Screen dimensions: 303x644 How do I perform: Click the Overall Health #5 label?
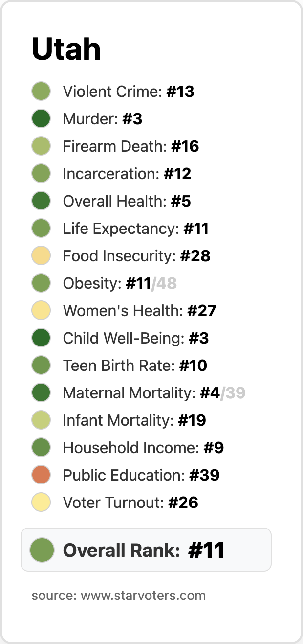tap(127, 201)
